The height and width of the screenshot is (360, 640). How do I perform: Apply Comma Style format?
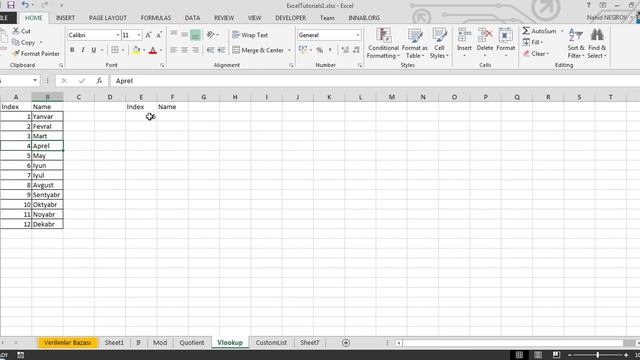[x=330, y=50]
